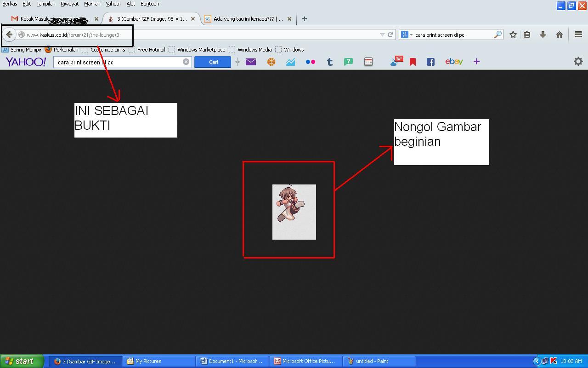
Task: Switch to Microsoft Office Picture Manager in taskbar
Action: (x=306, y=361)
